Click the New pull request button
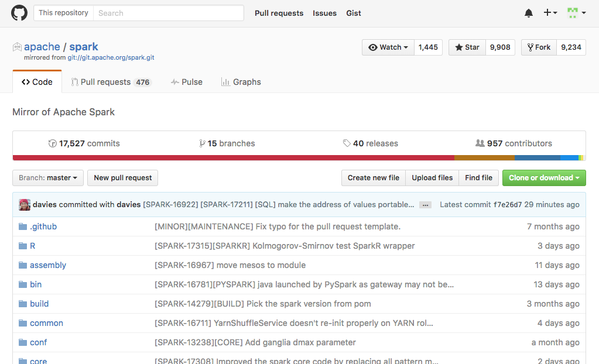 pos(122,178)
